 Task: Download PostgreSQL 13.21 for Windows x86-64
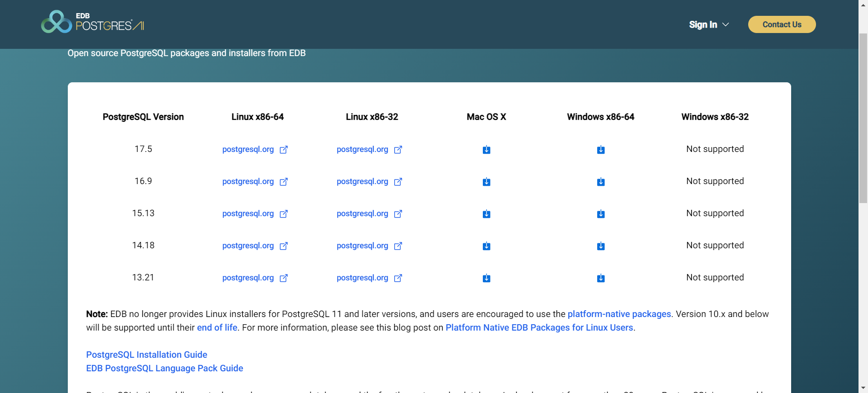coord(601,278)
